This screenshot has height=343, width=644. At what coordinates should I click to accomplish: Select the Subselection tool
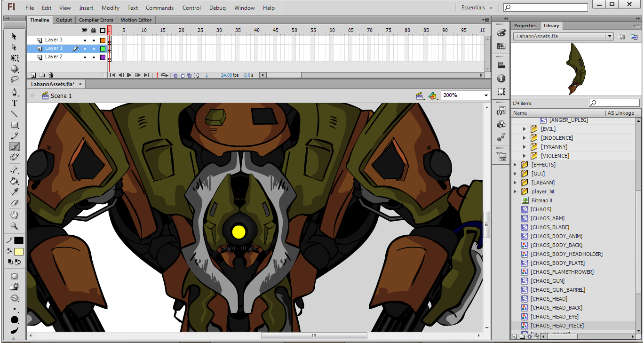tap(15, 47)
